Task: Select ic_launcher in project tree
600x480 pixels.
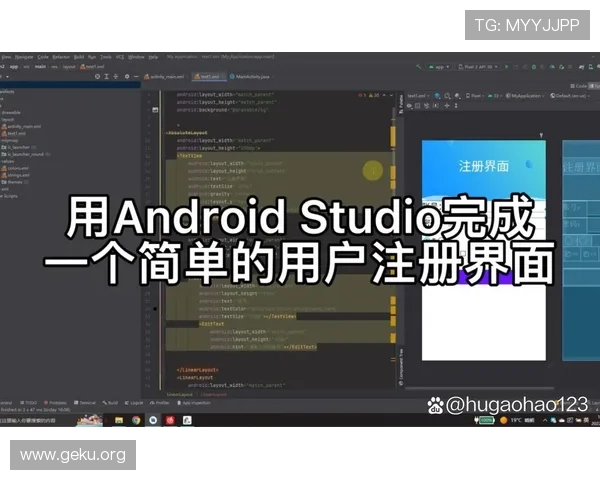Action: tap(18, 147)
